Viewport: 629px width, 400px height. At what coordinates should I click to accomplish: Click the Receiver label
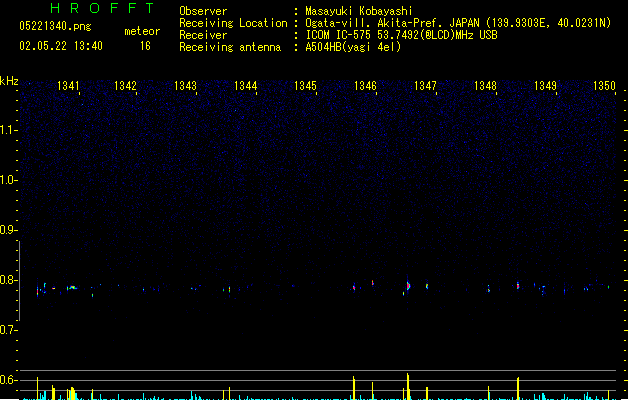(x=203, y=35)
